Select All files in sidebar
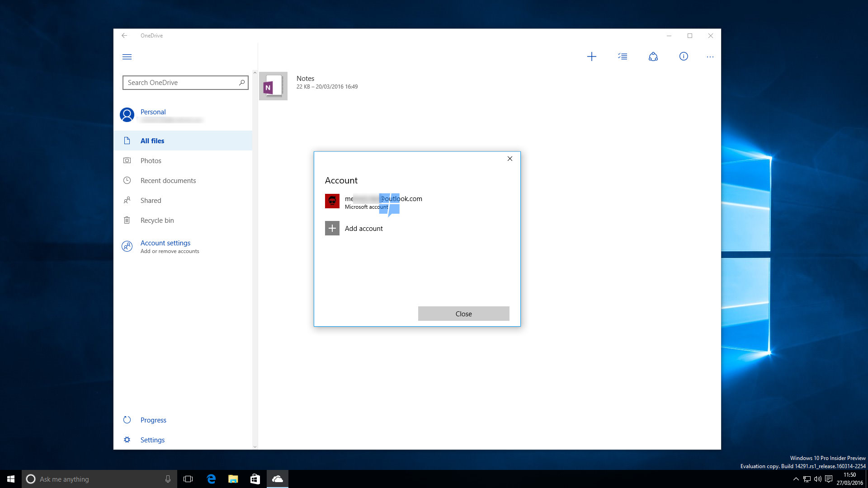The height and width of the screenshot is (488, 868). (152, 140)
